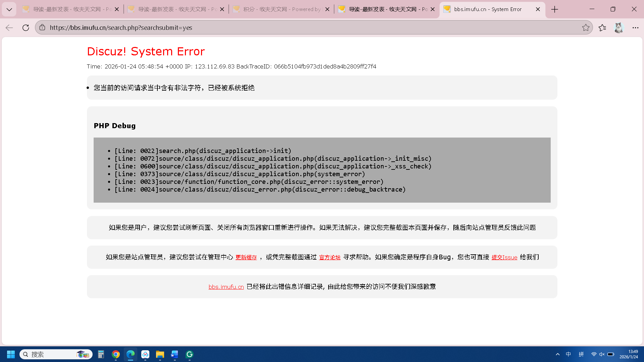This screenshot has height=362, width=644.
Task: Open Word from the taskbar
Action: (175, 354)
